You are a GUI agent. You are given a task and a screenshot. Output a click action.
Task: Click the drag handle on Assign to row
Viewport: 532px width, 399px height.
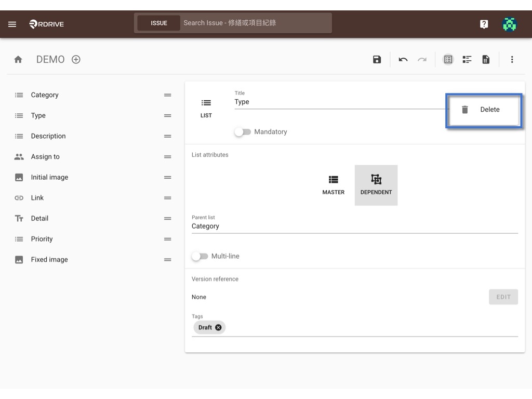coord(168,157)
